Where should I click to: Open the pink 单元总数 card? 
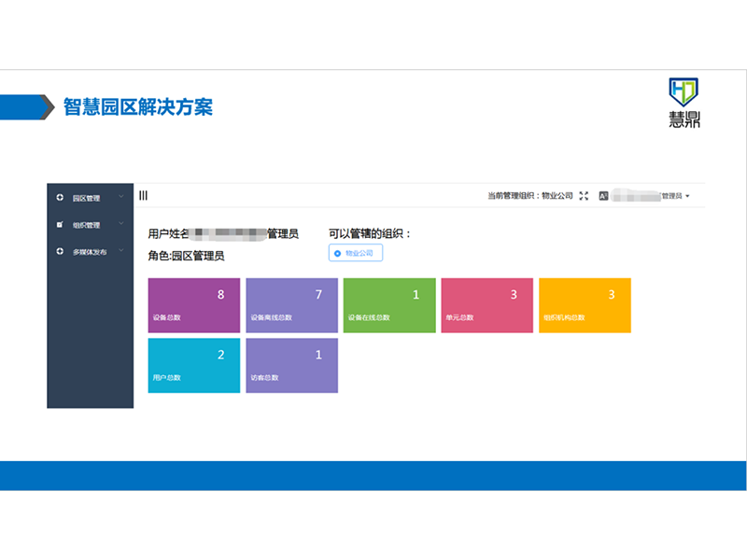point(486,305)
